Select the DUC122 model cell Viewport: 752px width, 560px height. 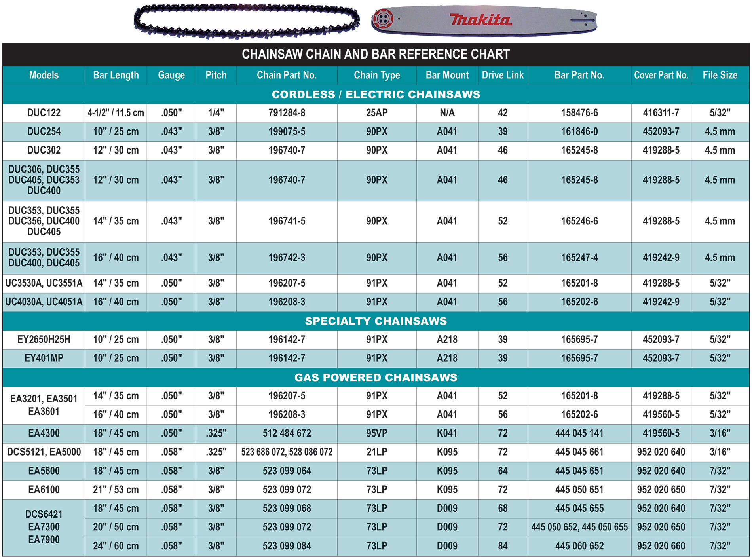[44, 113]
